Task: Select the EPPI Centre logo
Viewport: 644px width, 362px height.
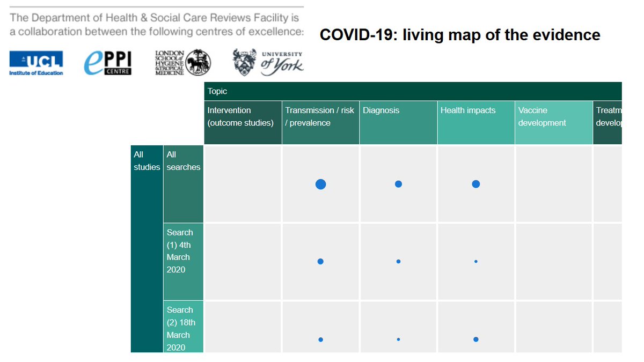Action: [x=107, y=61]
